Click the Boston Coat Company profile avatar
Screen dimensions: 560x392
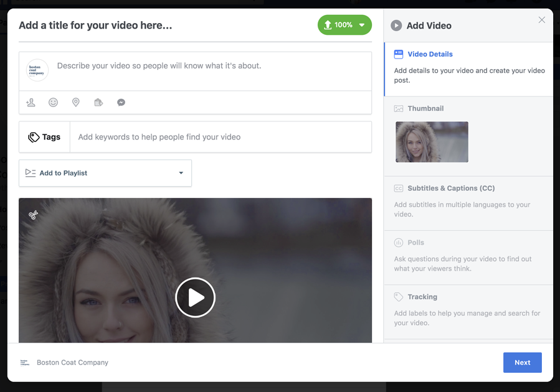coord(37,70)
